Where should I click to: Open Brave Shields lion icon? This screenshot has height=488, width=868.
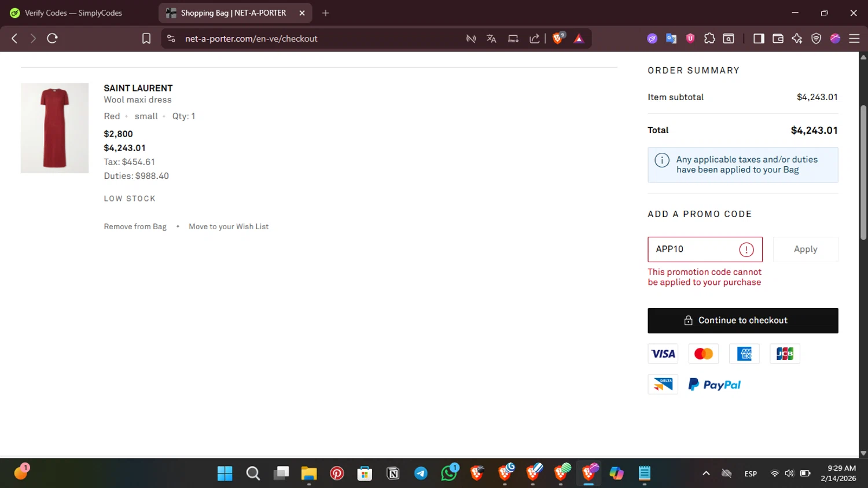558,38
